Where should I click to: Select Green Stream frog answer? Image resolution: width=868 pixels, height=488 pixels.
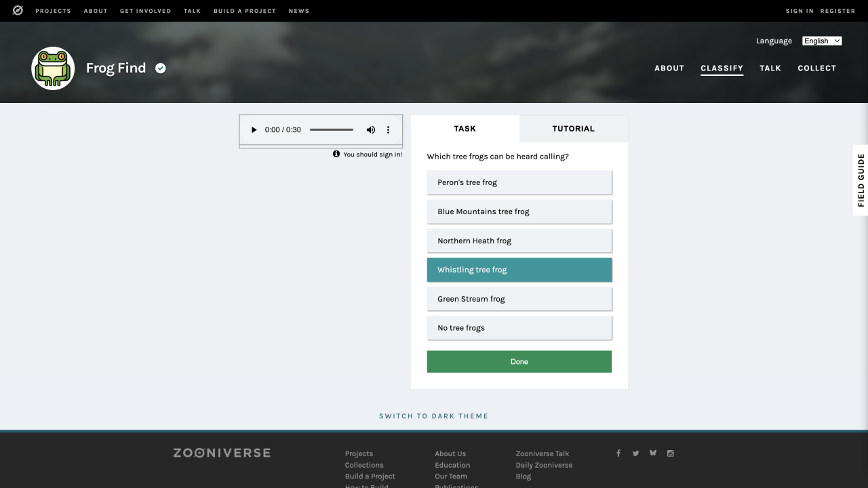519,299
